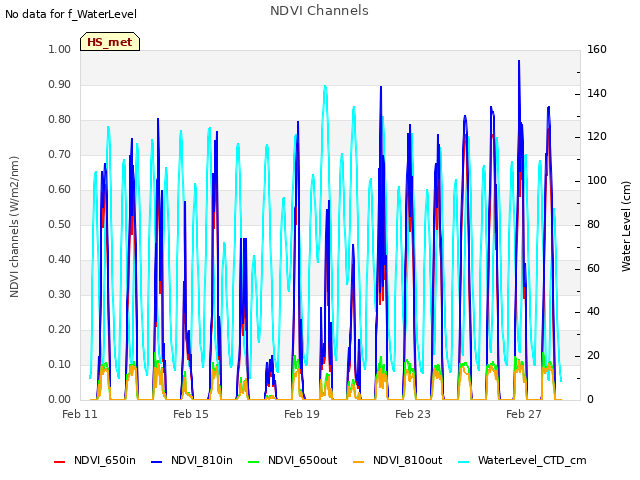
Task: Click the 1.00 left y-axis tick label
Action: point(60,49)
